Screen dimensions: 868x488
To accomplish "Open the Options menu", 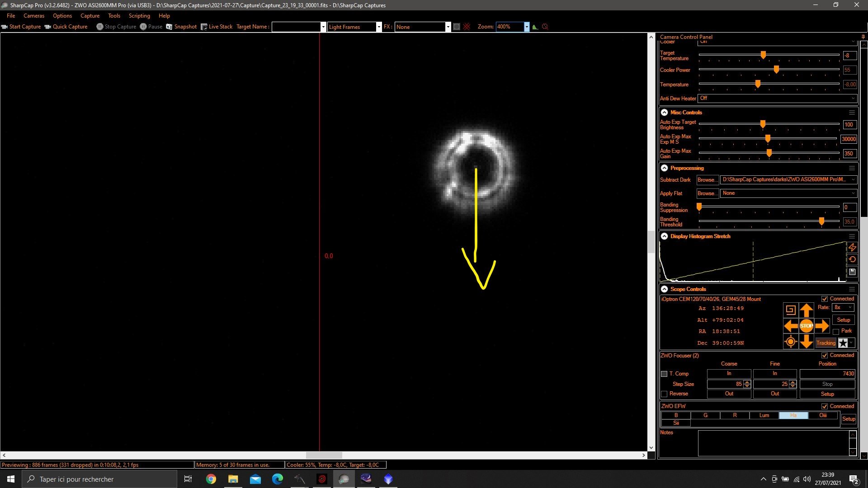I will [62, 16].
